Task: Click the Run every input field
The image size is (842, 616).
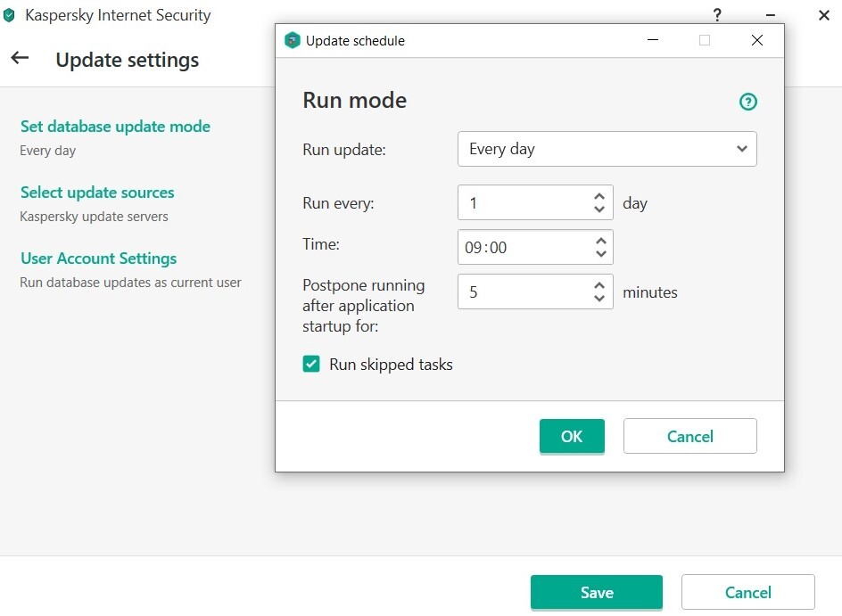Action: pos(535,202)
